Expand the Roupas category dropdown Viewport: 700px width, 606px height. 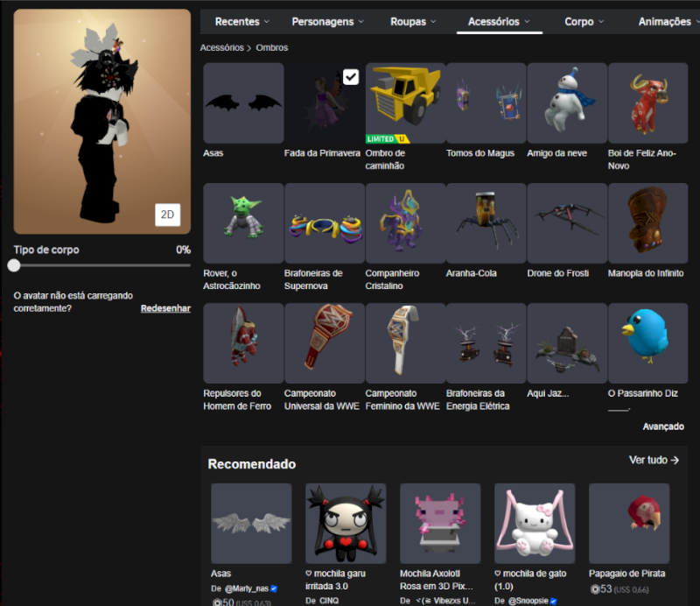click(414, 21)
